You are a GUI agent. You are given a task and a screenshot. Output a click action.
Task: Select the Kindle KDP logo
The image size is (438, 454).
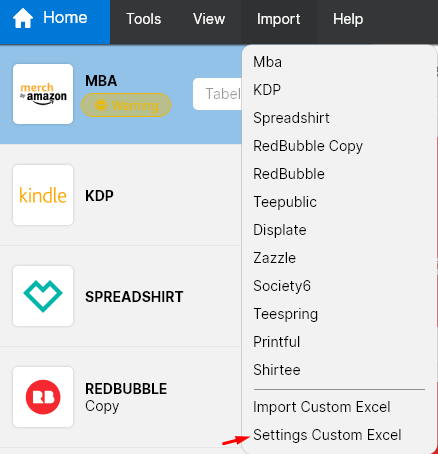pyautogui.click(x=43, y=195)
